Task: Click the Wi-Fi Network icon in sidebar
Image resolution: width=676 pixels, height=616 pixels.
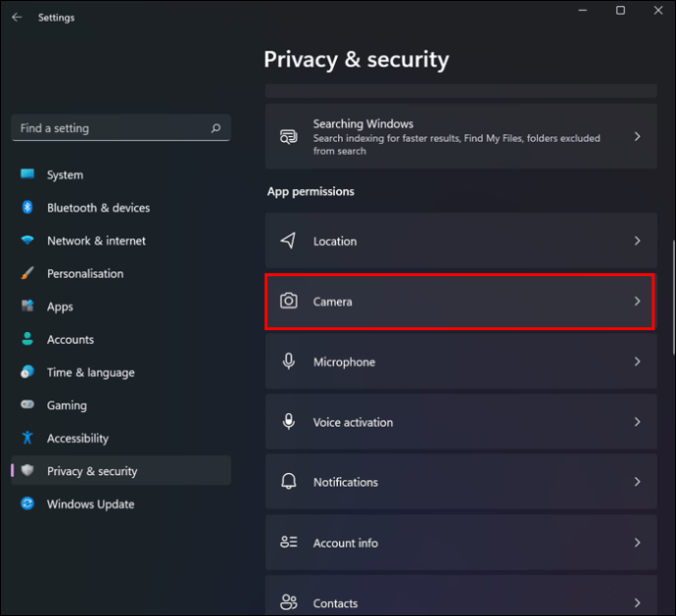Action: 27,240
